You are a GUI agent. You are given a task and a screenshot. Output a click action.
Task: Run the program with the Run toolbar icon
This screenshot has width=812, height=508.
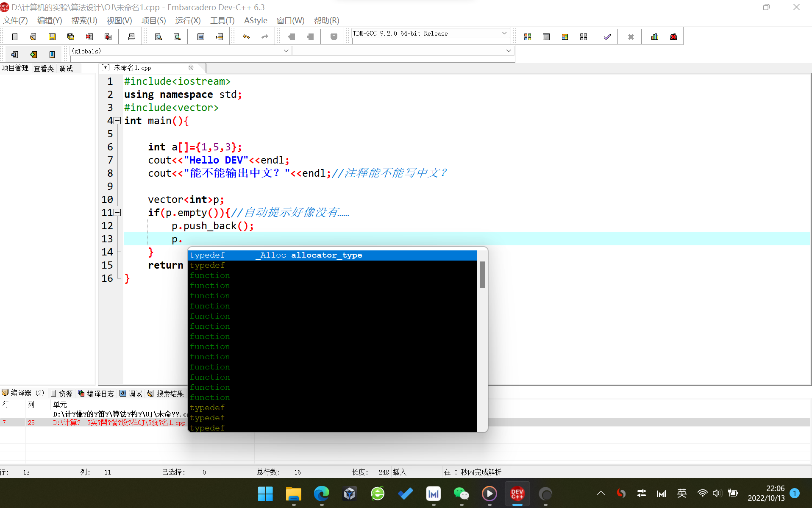[x=546, y=37]
